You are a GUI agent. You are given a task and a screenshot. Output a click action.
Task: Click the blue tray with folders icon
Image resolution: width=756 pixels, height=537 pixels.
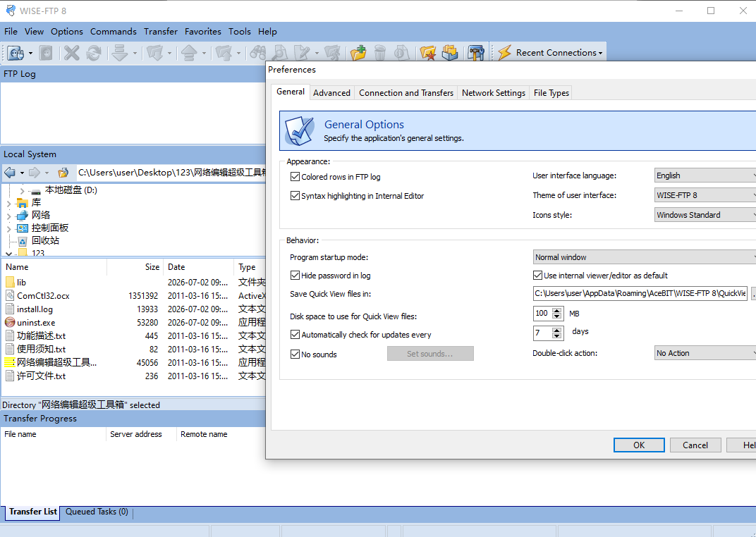(x=450, y=52)
